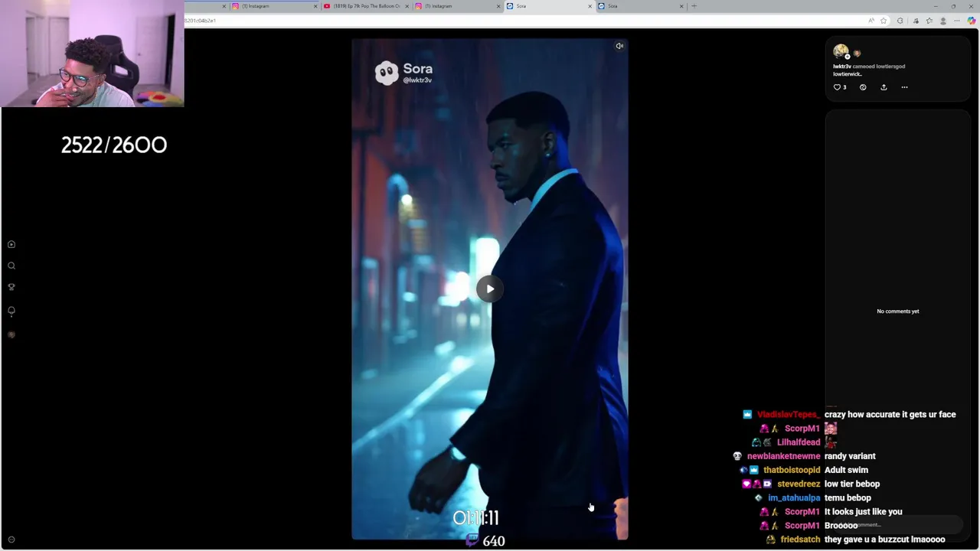Close the YouTube tab
This screenshot has height=551, width=980.
click(407, 6)
